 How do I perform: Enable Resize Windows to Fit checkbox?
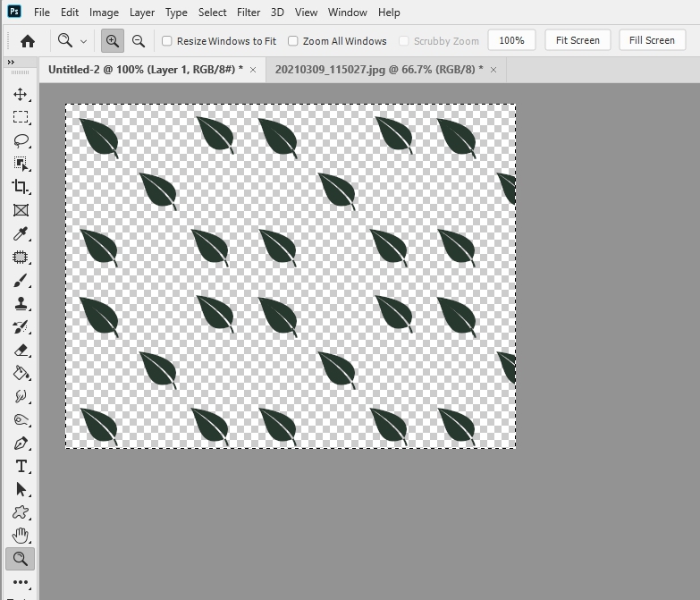[x=167, y=41]
